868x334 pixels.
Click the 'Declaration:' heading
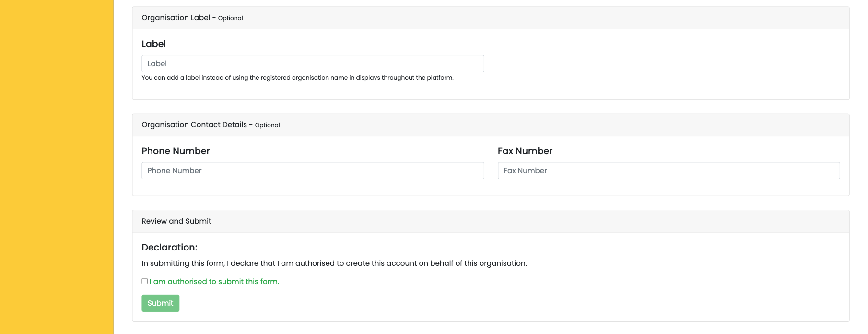[x=169, y=247]
